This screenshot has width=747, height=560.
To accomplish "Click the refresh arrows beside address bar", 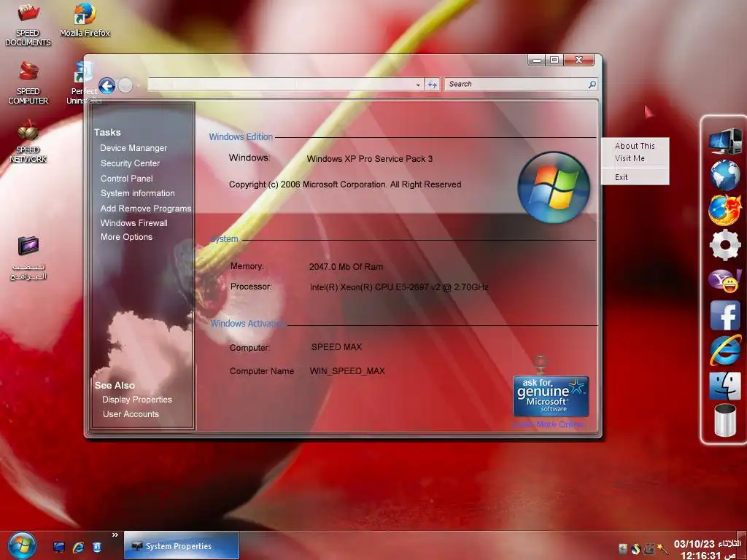I will (432, 85).
